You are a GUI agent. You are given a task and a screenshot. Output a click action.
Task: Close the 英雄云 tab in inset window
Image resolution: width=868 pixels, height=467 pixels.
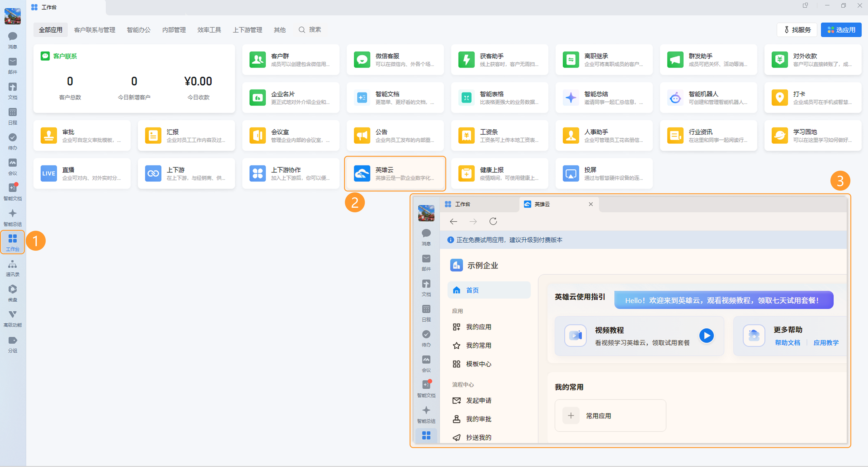(x=591, y=204)
